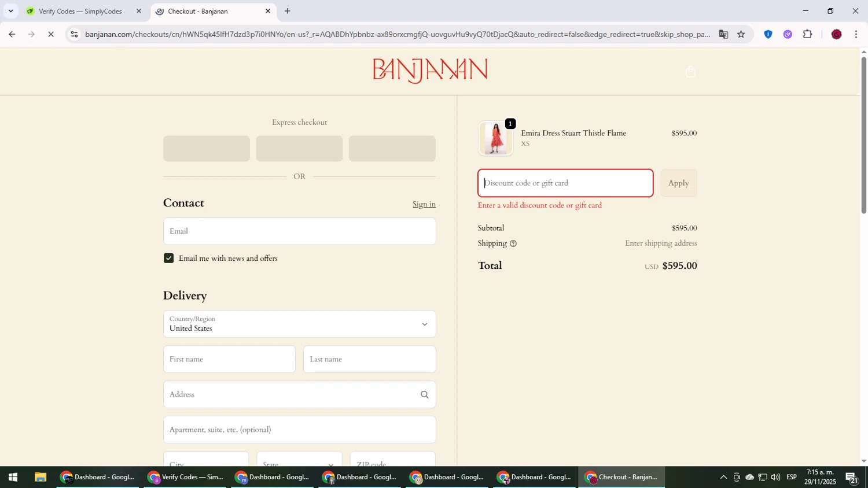Open the volume control in system tray
Viewport: 868px width, 488px height.
[x=775, y=477]
